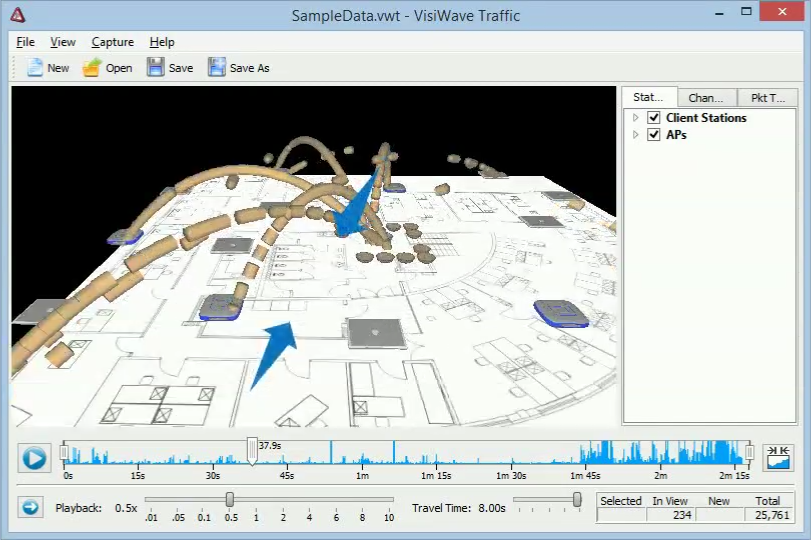Open the Help menu

tap(162, 42)
